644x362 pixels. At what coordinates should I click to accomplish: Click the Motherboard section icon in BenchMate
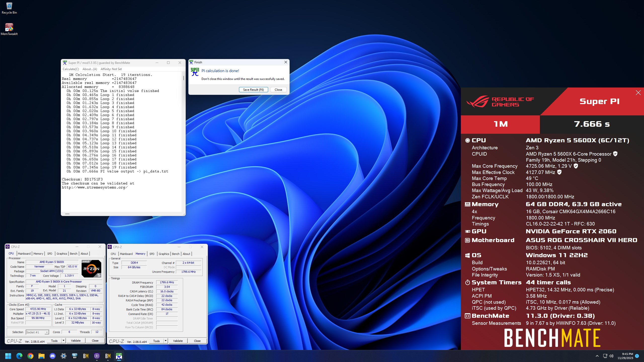pyautogui.click(x=467, y=240)
